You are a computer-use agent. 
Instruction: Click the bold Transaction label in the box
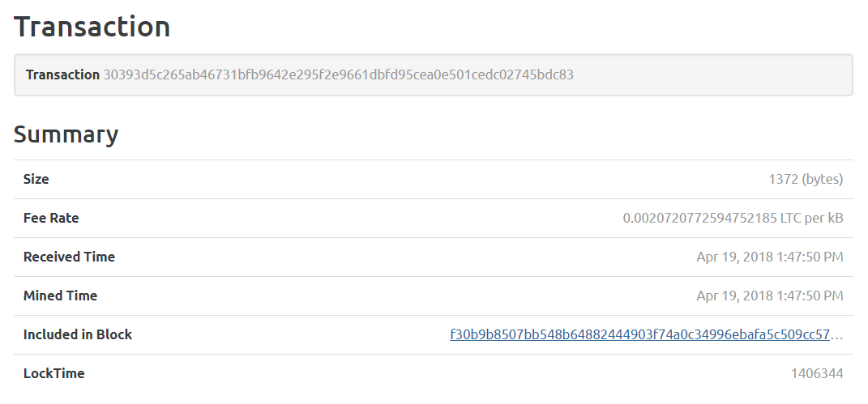tap(62, 74)
